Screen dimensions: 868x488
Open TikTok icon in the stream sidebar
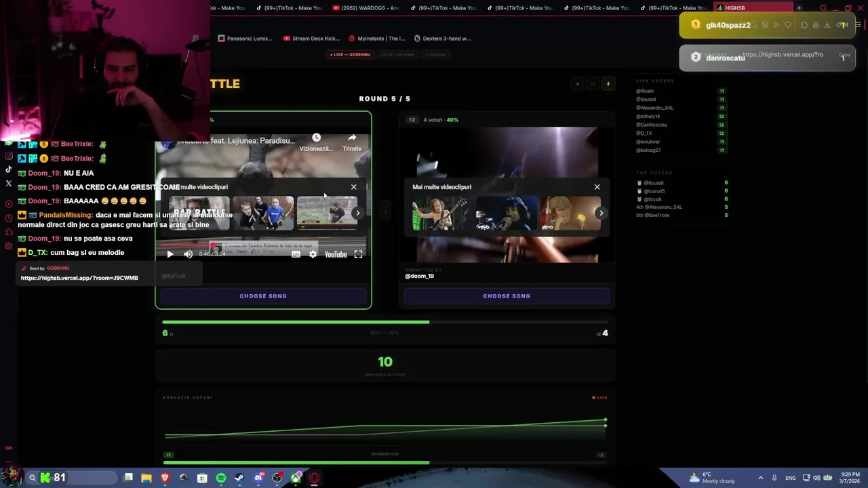(x=9, y=169)
